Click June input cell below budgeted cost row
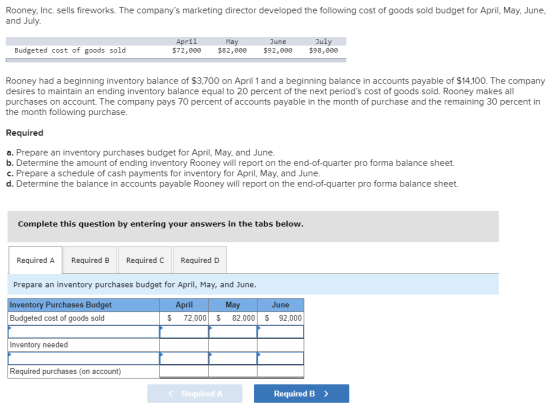Screen dimensions: 560x408 pos(280,332)
